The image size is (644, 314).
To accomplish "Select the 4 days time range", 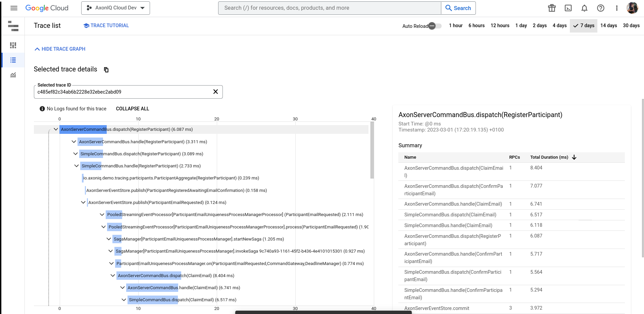I will click(559, 25).
